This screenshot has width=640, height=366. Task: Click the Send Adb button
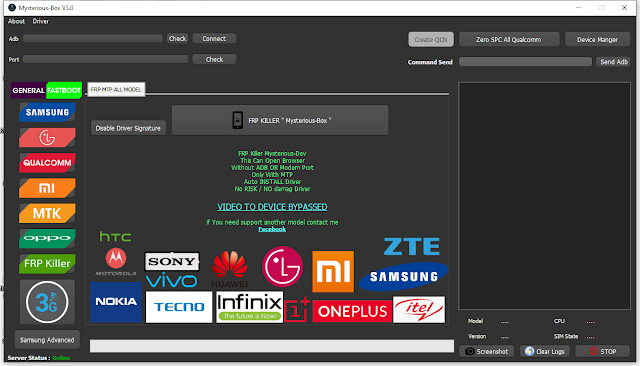point(613,62)
